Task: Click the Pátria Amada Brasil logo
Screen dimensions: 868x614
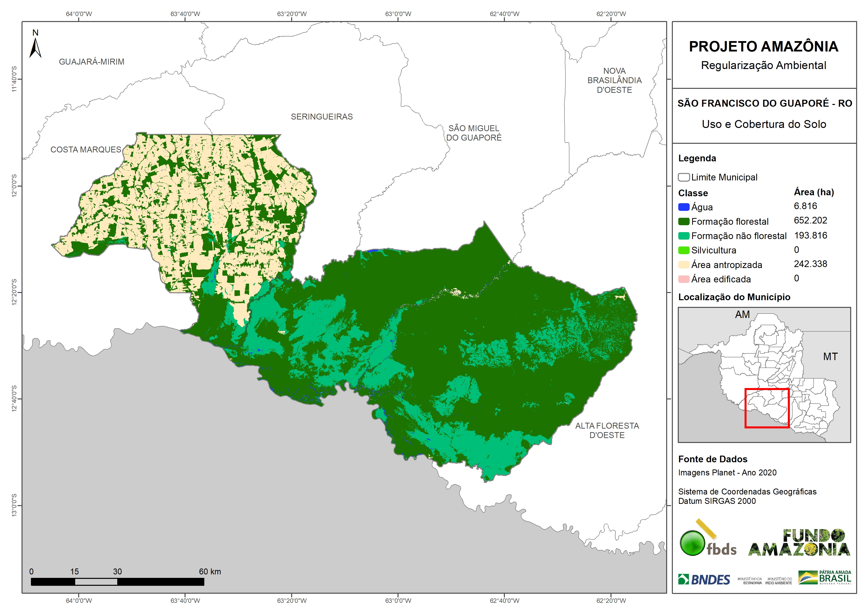Action: pos(824,578)
